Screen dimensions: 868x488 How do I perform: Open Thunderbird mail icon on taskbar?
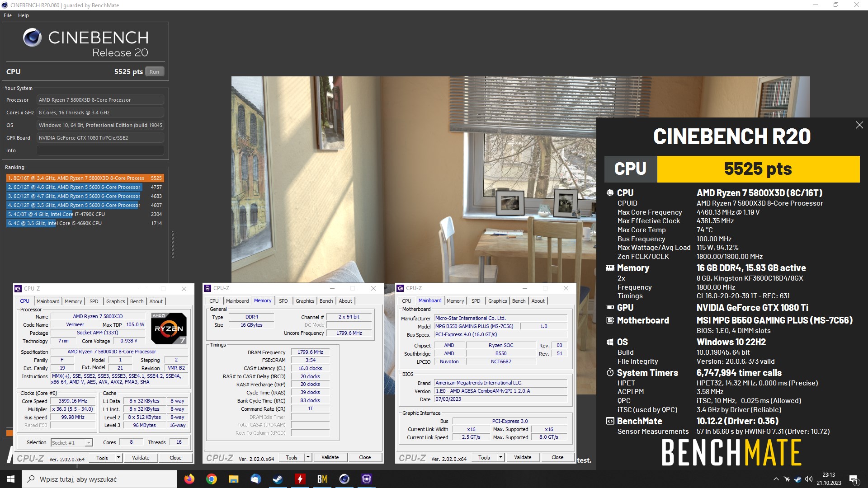(x=255, y=479)
